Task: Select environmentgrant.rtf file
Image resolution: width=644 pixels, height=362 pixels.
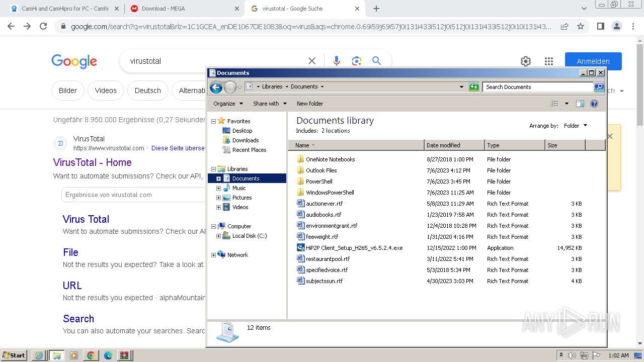Action: (331, 226)
